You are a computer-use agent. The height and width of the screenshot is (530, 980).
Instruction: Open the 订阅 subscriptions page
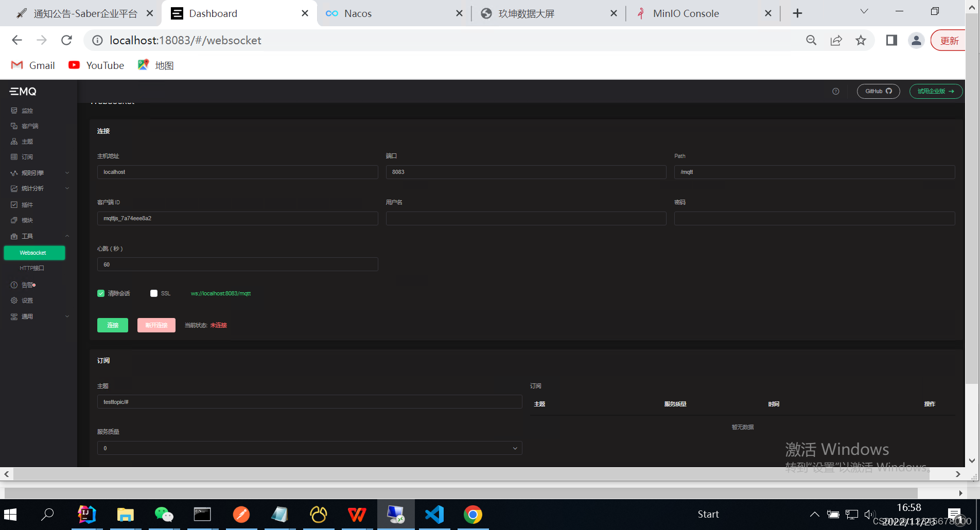tap(27, 156)
